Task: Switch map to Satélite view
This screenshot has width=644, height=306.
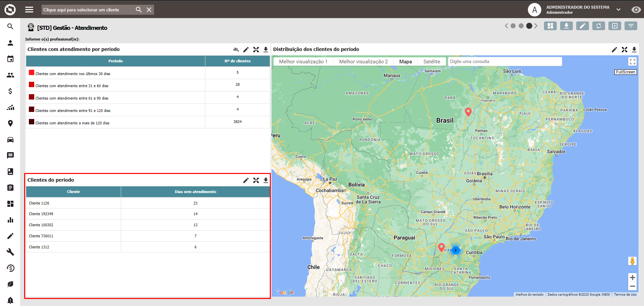Action: [432, 62]
